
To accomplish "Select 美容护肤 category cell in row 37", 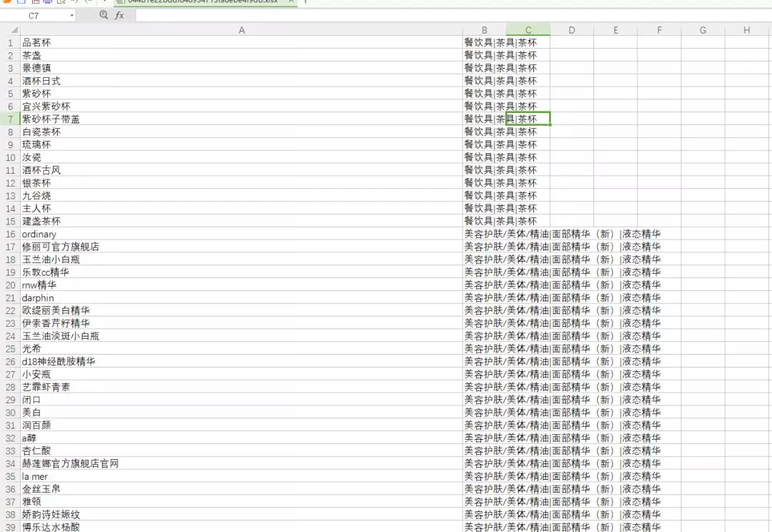I will 485,501.
